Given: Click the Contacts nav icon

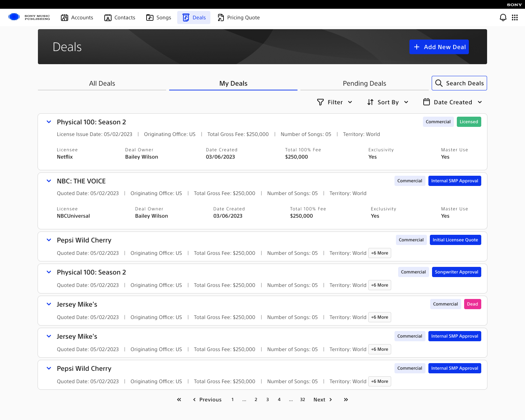Looking at the screenshot, I should click(x=108, y=17).
